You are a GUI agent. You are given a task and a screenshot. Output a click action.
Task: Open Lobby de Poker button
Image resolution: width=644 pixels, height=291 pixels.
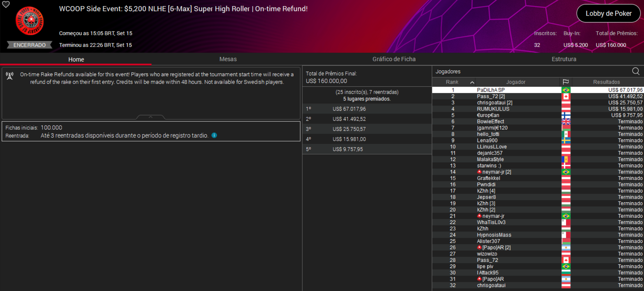coord(608,13)
